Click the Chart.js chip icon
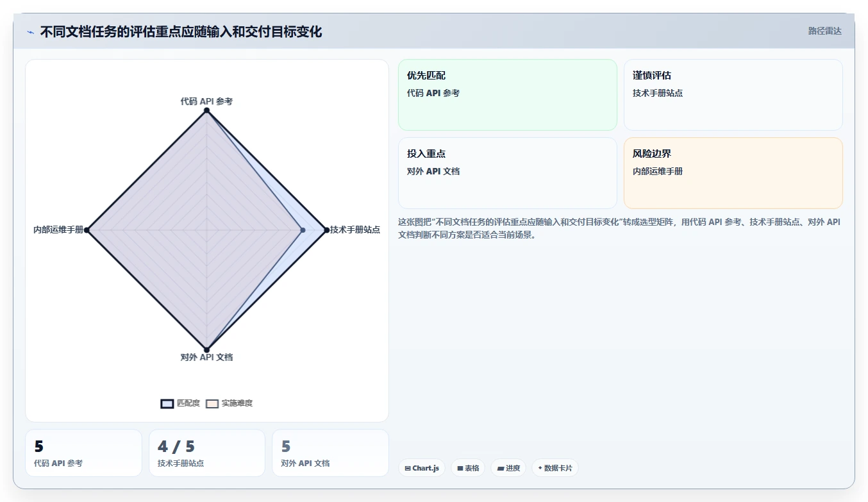This screenshot has height=502, width=868. (x=407, y=469)
